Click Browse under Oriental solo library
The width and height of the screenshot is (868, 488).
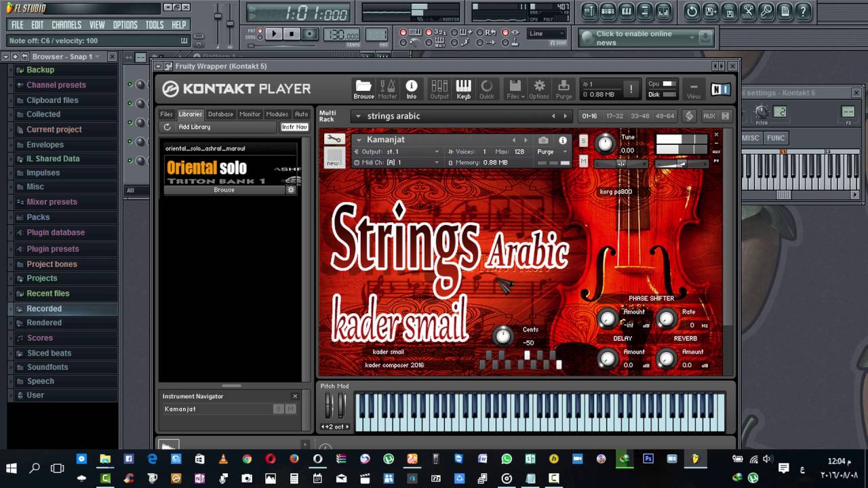[224, 190]
